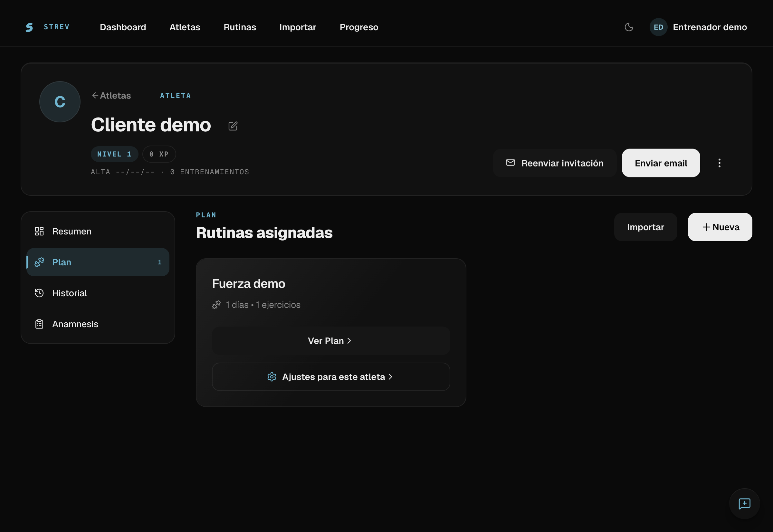
Task: Click the 0 XP badge
Action: [x=159, y=154]
